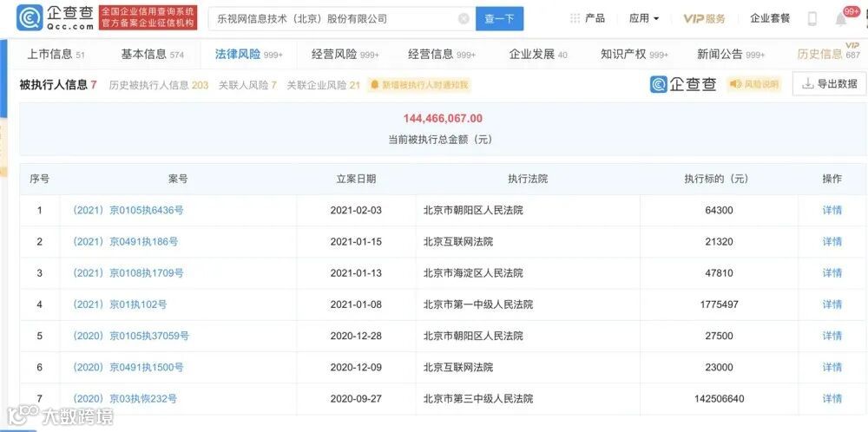Click the 风险说明 button
Image resolution: width=868 pixels, height=432 pixels.
pyautogui.click(x=753, y=84)
